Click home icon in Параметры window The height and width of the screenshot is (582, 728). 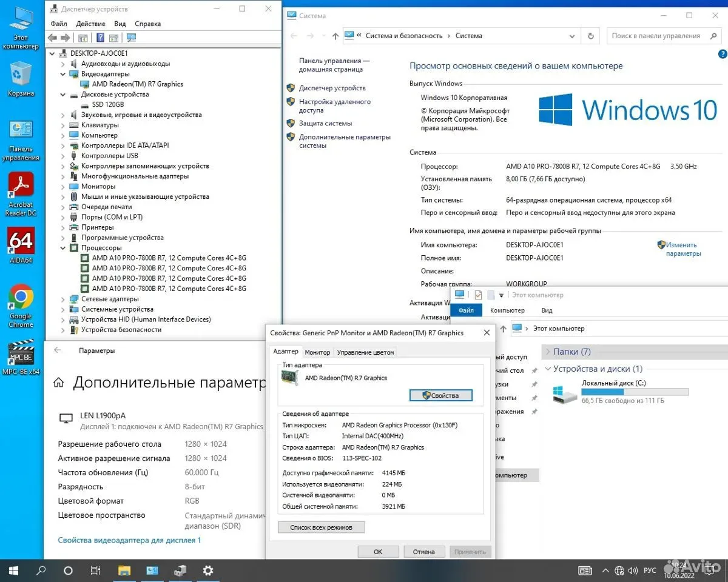(59, 383)
